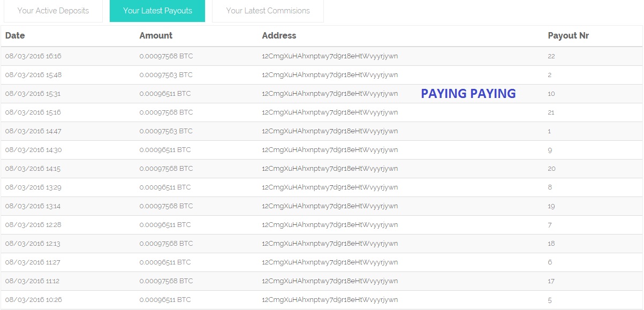Click payout number 5 in 10:26 row
The image size is (644, 310).
coord(550,300)
